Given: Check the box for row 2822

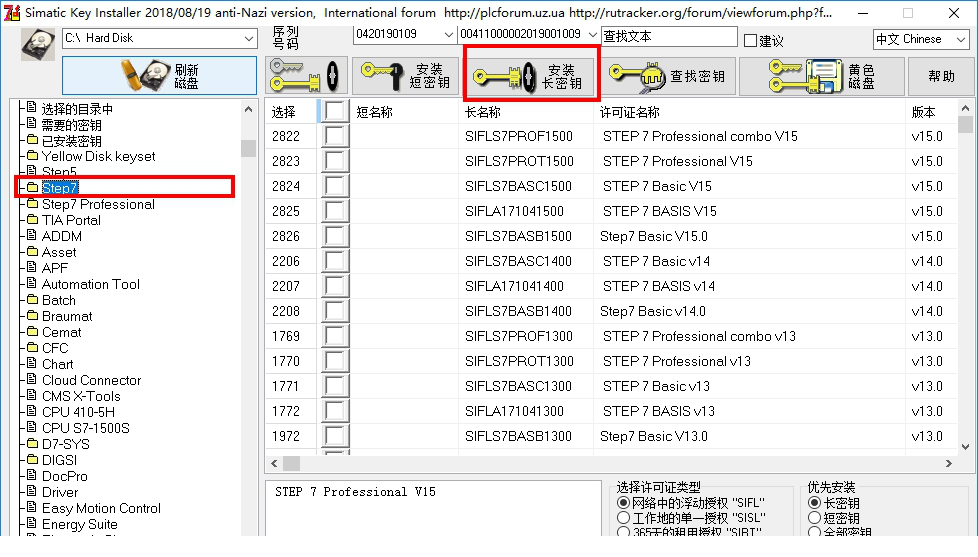Looking at the screenshot, I should point(335,136).
